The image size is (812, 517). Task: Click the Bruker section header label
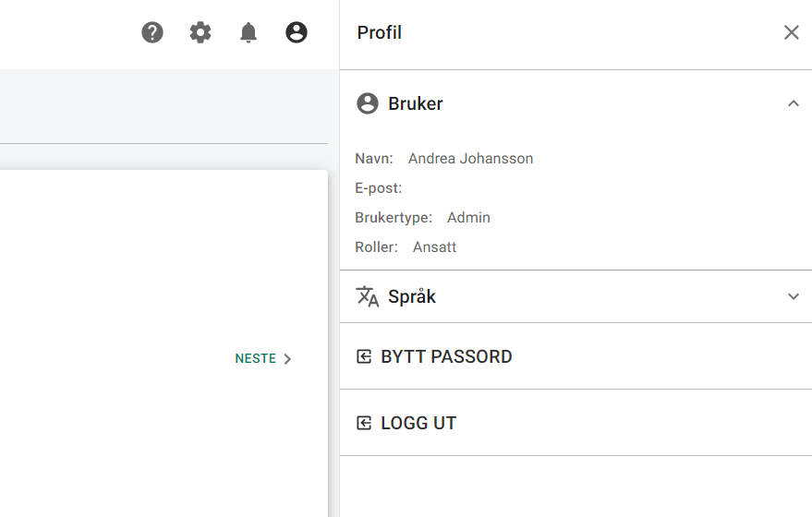[x=416, y=103]
